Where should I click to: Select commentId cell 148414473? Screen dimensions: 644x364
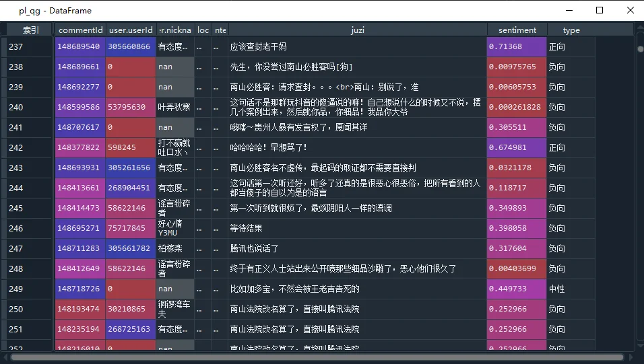(x=80, y=208)
